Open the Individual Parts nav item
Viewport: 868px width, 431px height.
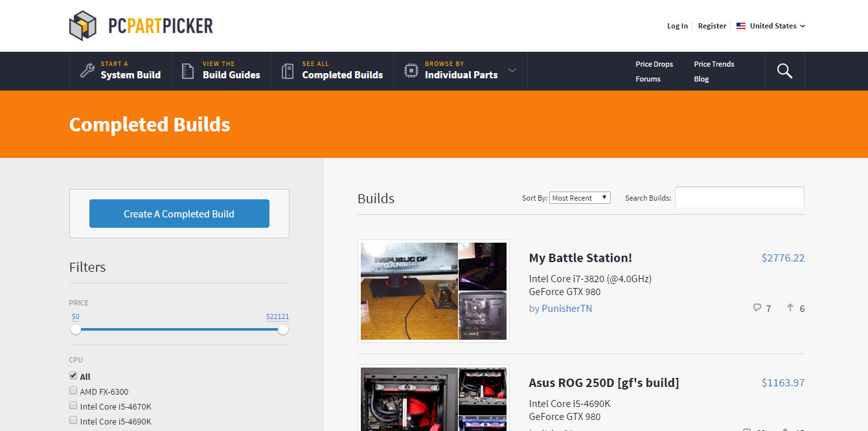coord(461,71)
